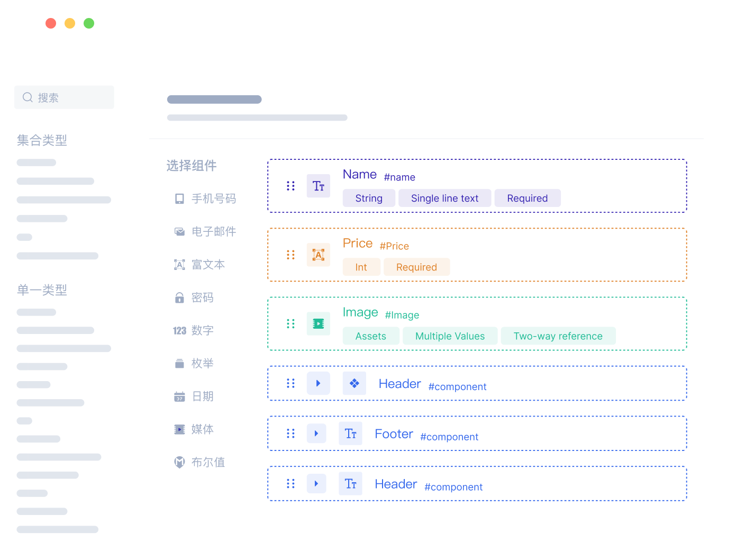Select the 电子邮件 component
Image resolution: width=736 pixels, height=560 pixels.
pyautogui.click(x=205, y=232)
